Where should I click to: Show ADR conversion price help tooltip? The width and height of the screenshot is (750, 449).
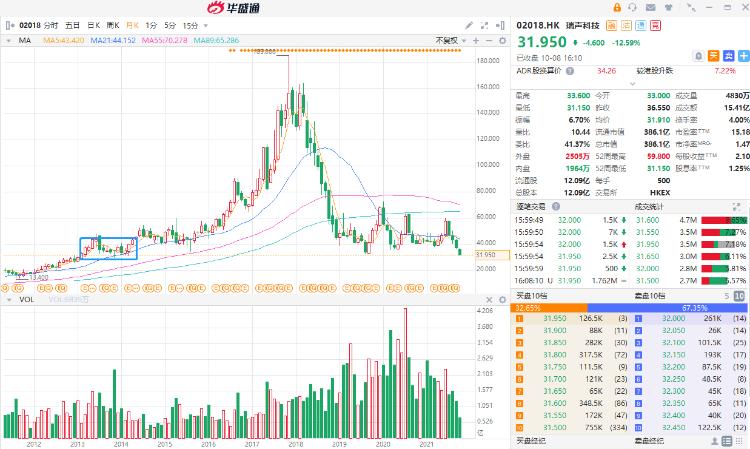click(570, 71)
